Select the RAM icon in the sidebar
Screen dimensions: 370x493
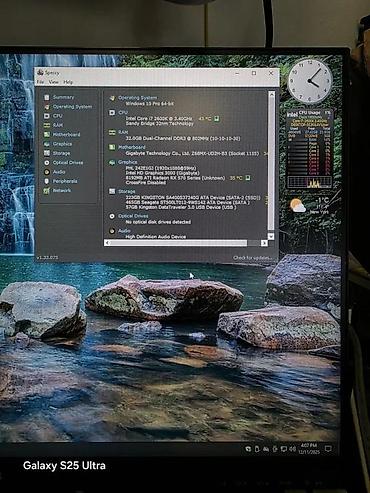[x=47, y=125]
